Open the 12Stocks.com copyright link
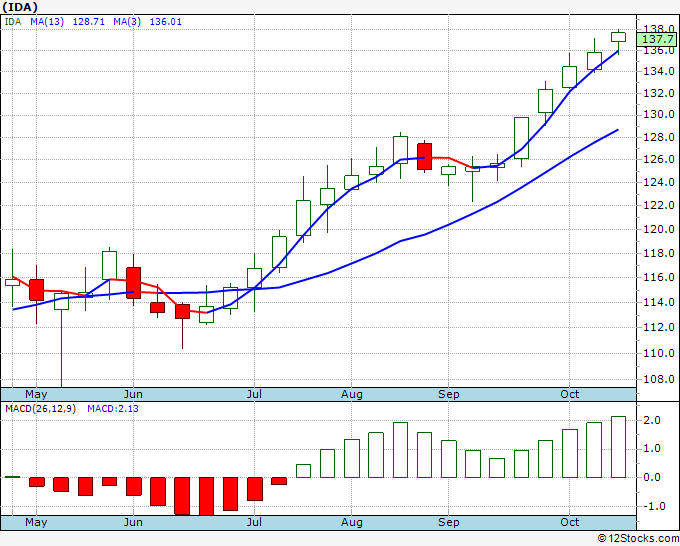The width and height of the screenshot is (680, 546). (x=638, y=539)
